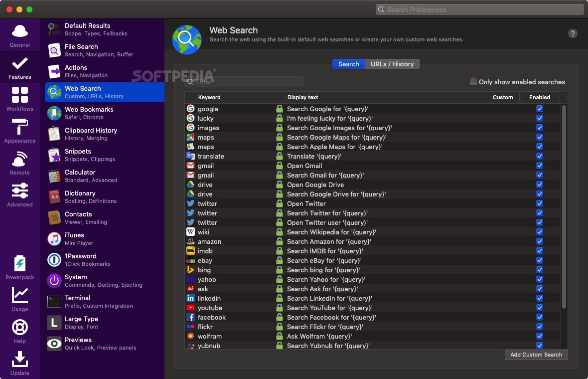Select 'Open Twitter user' row text
The image size is (588, 379).
(x=327, y=222)
